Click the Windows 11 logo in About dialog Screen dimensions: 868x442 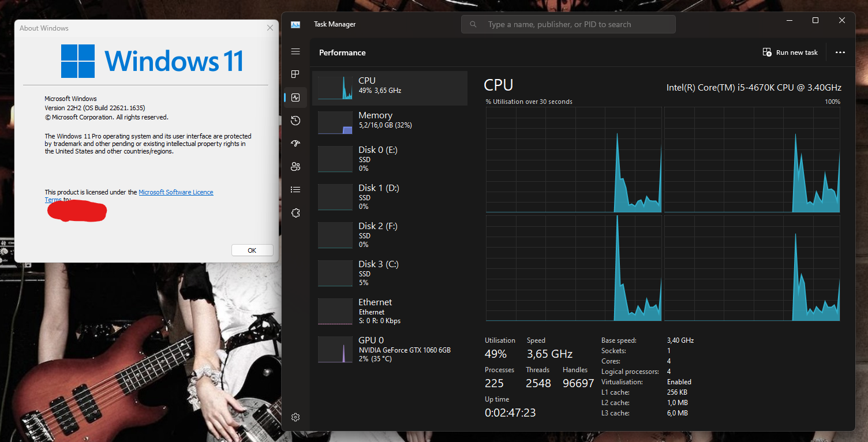[x=152, y=61]
